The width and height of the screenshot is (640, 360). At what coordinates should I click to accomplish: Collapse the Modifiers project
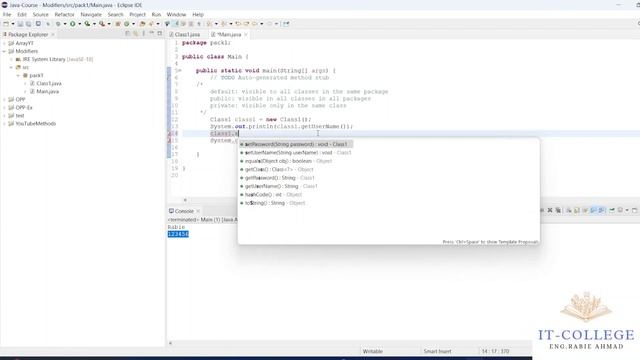point(4,51)
